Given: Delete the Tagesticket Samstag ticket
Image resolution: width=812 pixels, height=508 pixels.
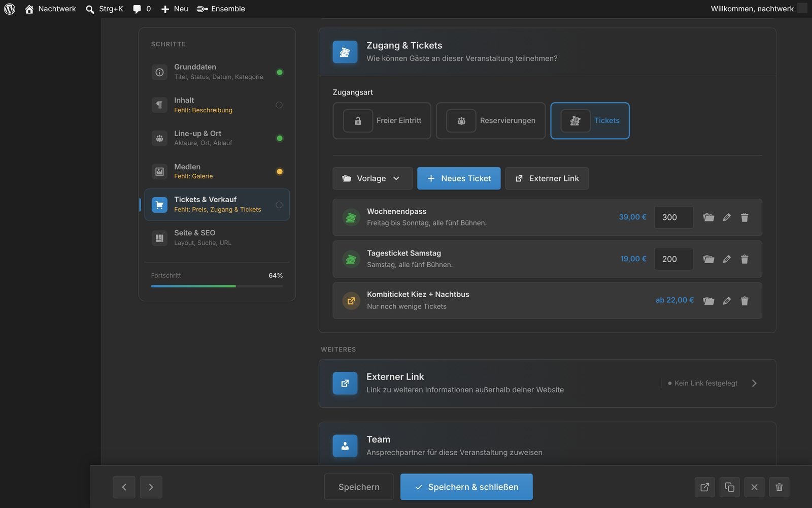Looking at the screenshot, I should point(745,259).
